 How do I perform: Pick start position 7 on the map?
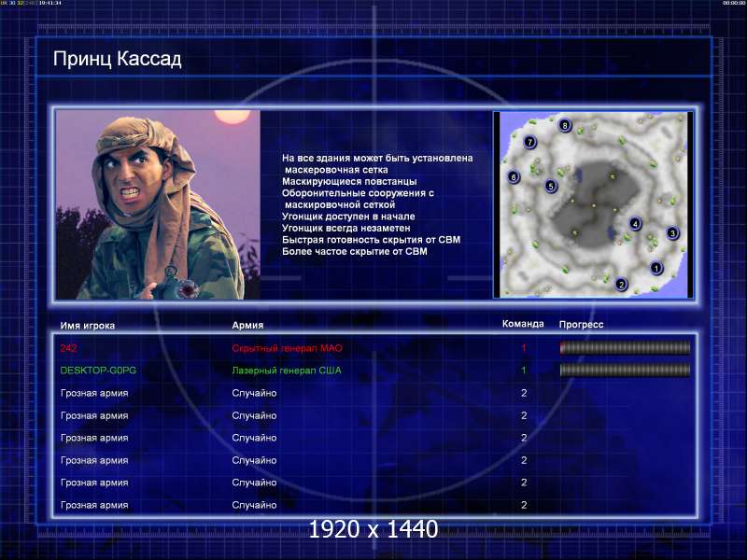(x=529, y=143)
